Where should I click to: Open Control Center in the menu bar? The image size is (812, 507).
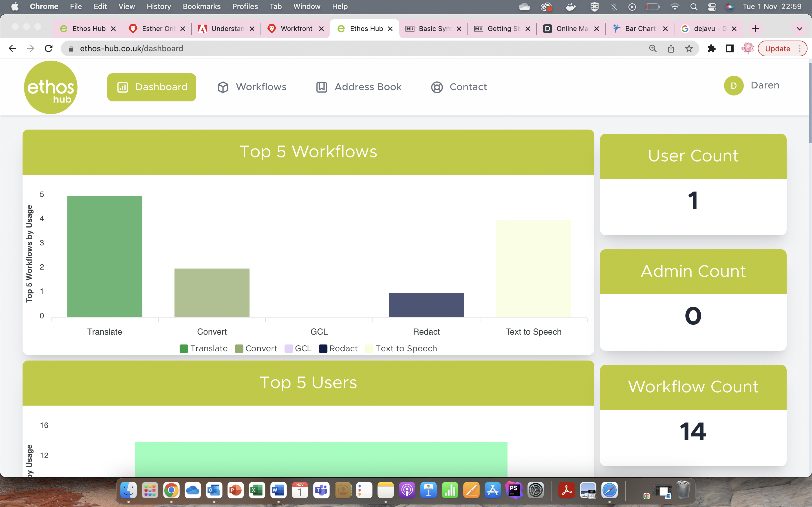point(712,6)
